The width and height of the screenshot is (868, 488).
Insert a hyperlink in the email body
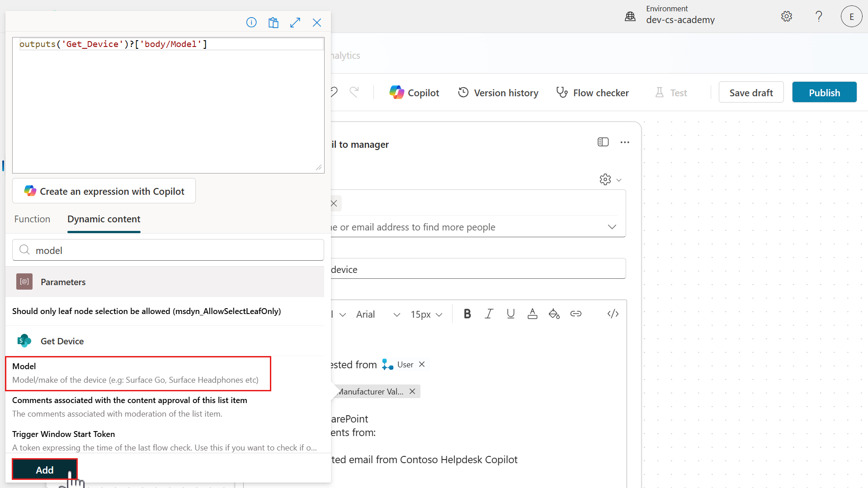[576, 314]
